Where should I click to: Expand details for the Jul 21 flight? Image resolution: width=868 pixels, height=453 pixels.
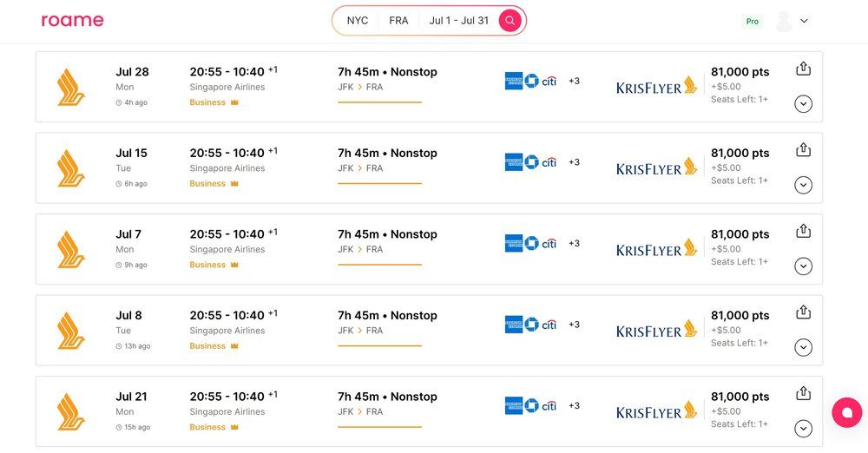(803, 429)
